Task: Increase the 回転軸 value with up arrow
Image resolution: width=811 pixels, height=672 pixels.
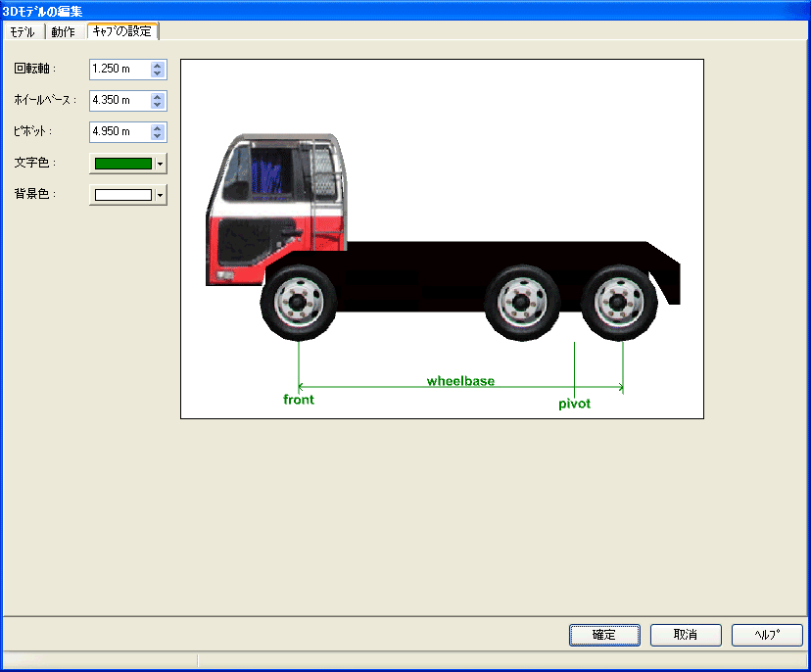Action: click(x=158, y=66)
